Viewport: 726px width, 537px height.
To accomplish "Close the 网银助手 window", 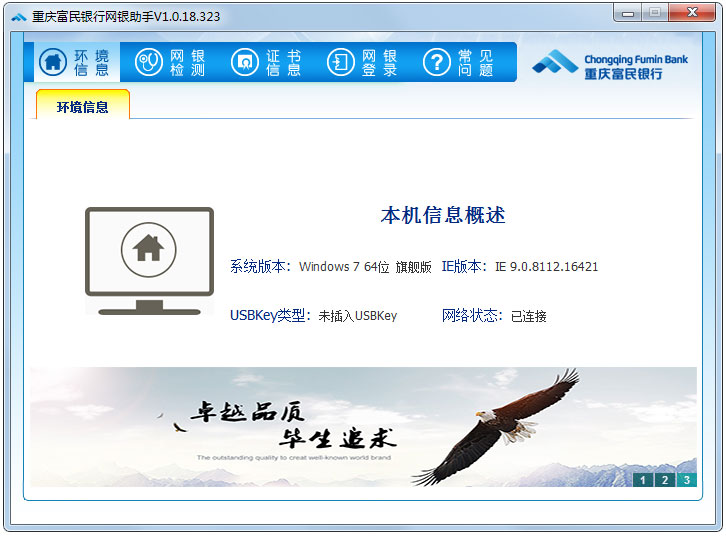I will click(692, 12).
